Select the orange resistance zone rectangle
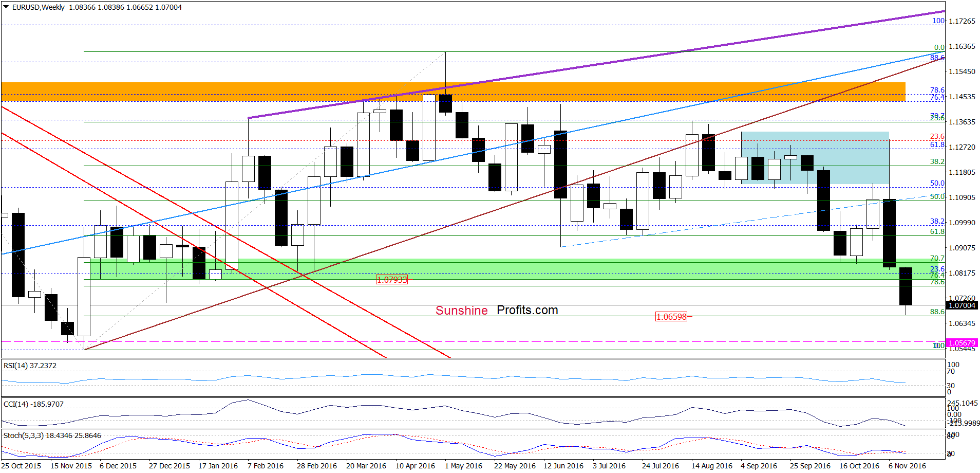The height and width of the screenshot is (473, 980). coord(453,92)
